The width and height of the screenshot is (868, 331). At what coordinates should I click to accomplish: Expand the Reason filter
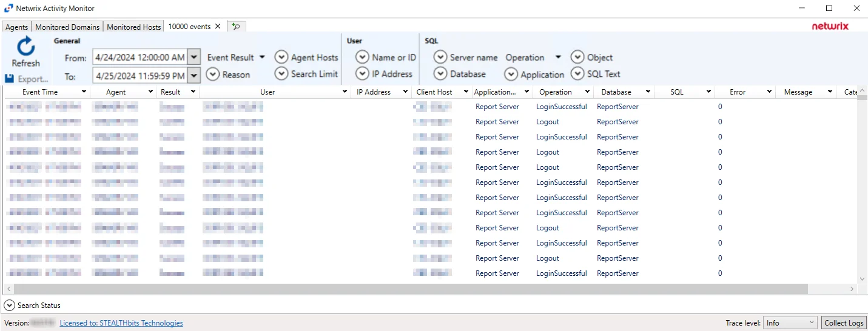point(212,75)
